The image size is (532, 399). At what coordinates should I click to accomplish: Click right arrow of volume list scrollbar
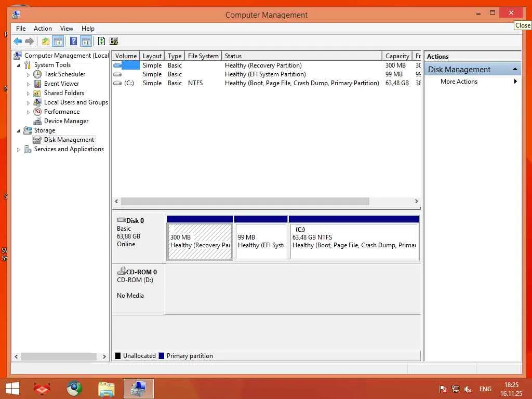coord(416,201)
